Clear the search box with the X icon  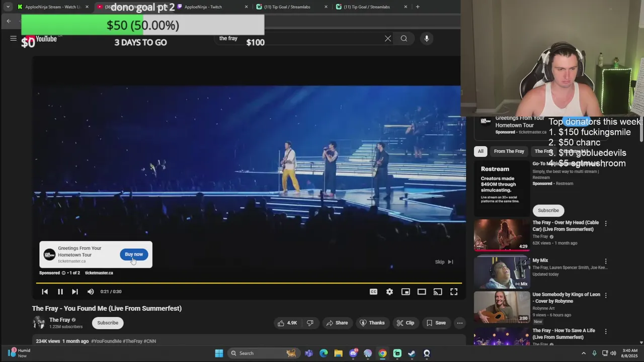(x=388, y=38)
